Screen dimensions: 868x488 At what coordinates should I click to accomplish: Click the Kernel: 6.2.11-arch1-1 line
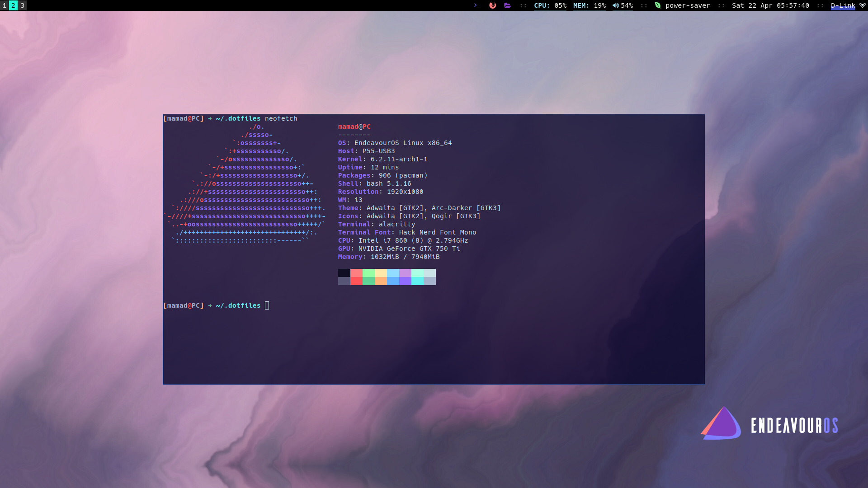383,159
